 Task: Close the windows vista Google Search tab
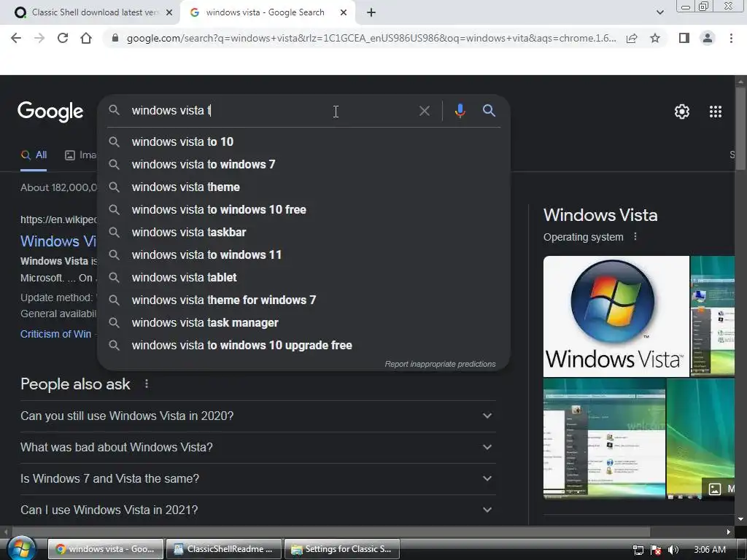pyautogui.click(x=344, y=13)
